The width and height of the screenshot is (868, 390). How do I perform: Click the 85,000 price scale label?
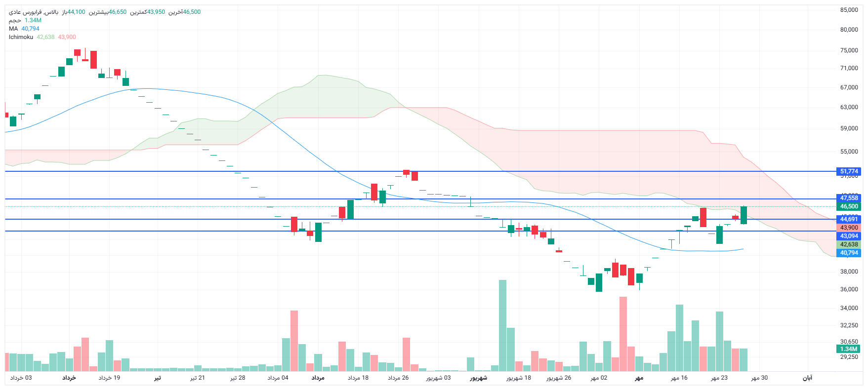(x=849, y=10)
